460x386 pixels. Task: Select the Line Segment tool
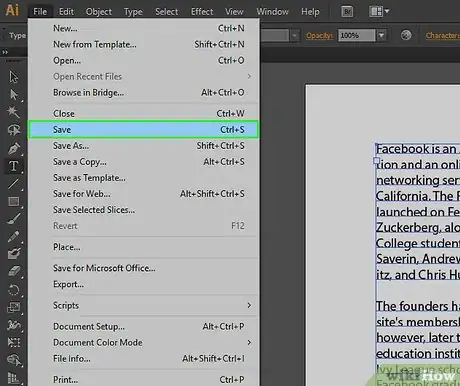pos(14,184)
